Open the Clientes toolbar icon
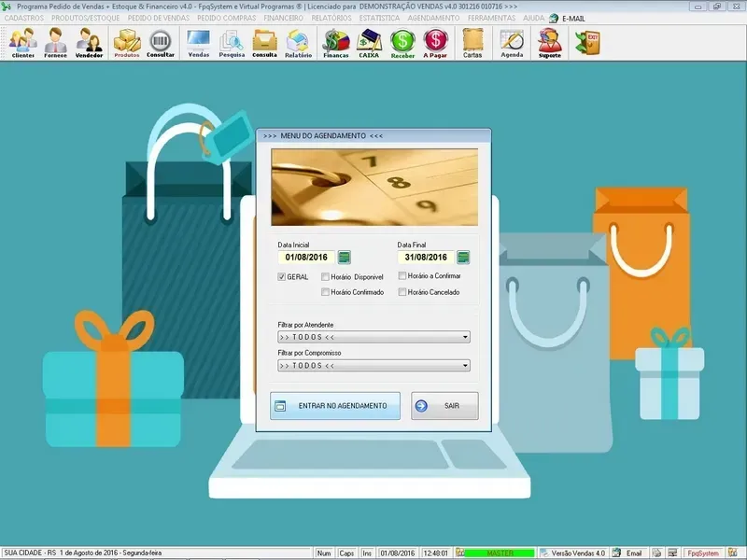Image resolution: width=747 pixels, height=560 pixels. (23, 42)
